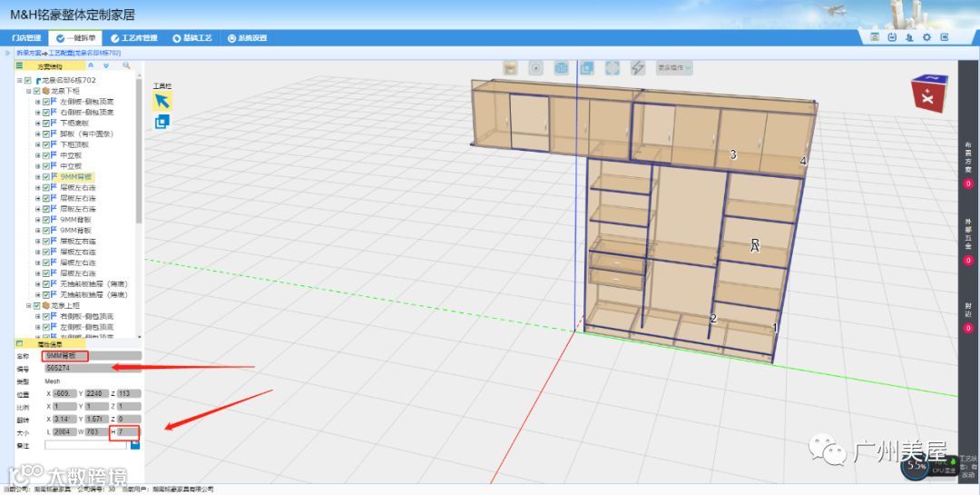
Task: Click the size L field showing 2004
Action: (65, 431)
